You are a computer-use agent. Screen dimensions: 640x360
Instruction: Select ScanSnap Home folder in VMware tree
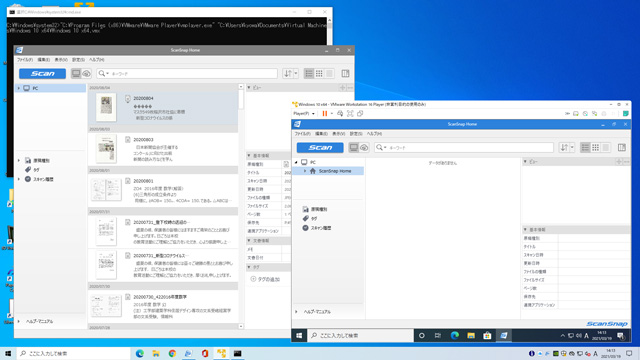pyautogui.click(x=335, y=171)
